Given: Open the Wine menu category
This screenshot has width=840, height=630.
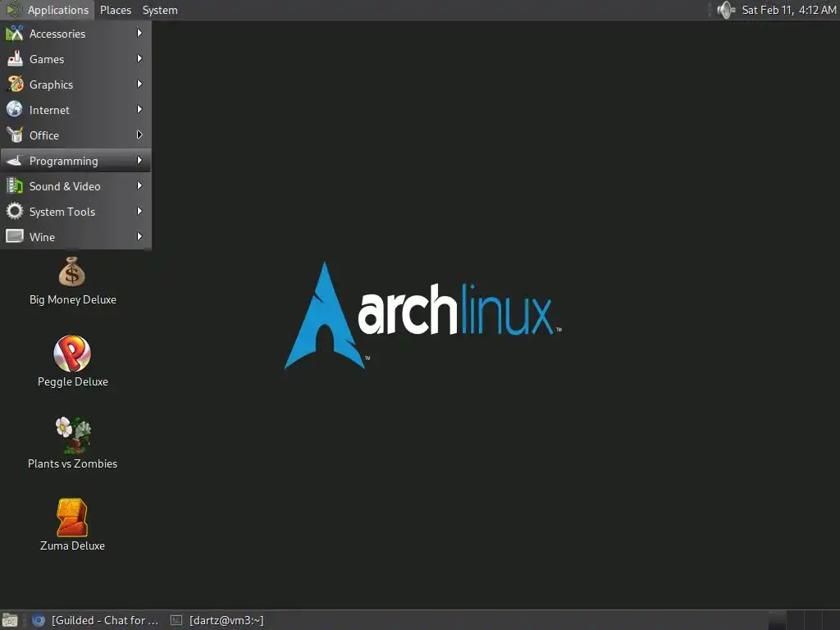Looking at the screenshot, I should coord(75,237).
